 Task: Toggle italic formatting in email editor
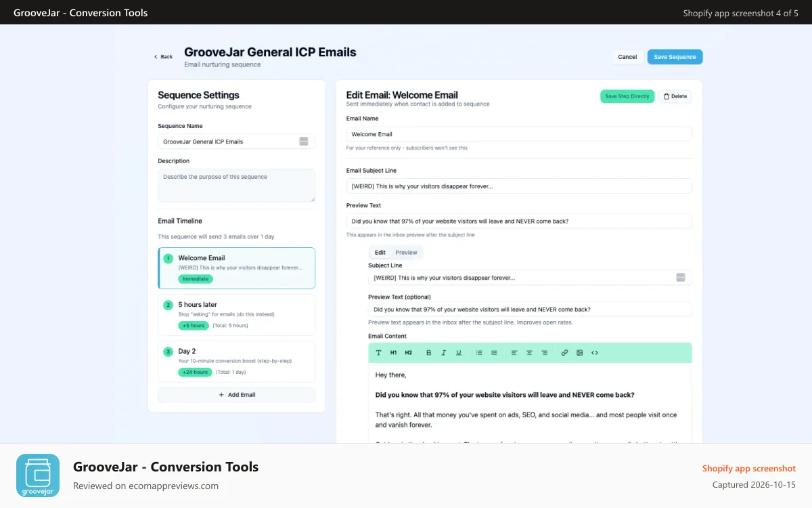[444, 353]
